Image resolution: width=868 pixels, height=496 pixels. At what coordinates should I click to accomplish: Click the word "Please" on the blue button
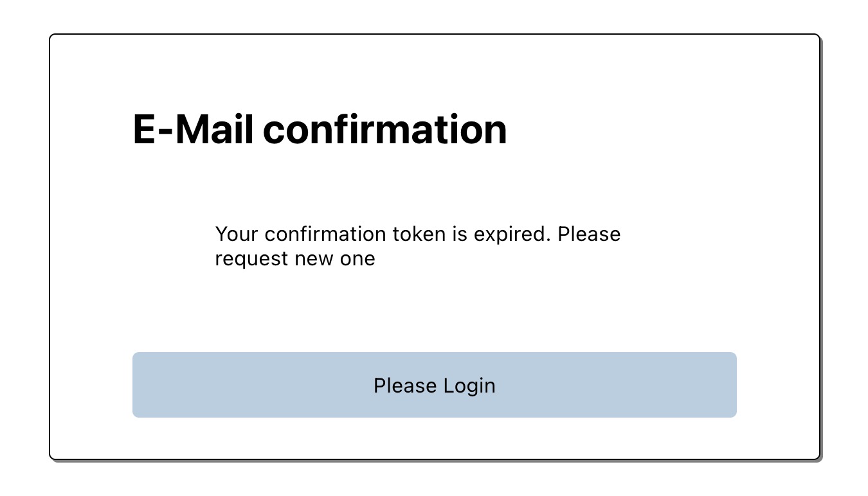(405, 385)
